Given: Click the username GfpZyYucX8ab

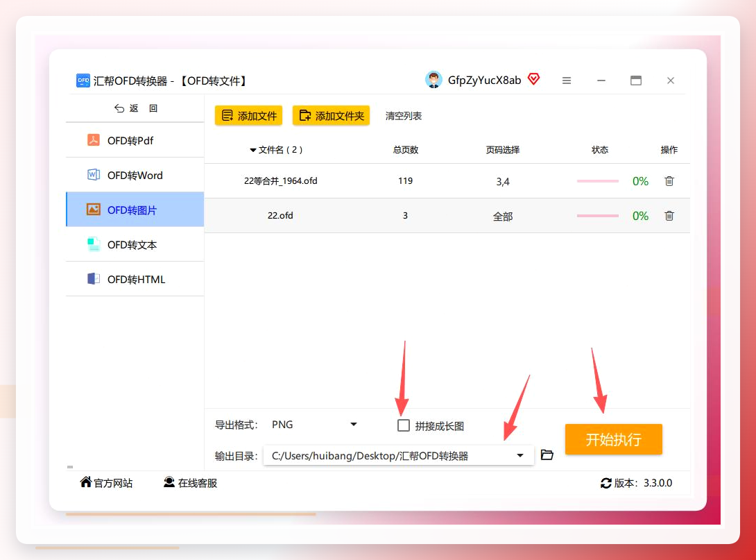Looking at the screenshot, I should point(485,80).
